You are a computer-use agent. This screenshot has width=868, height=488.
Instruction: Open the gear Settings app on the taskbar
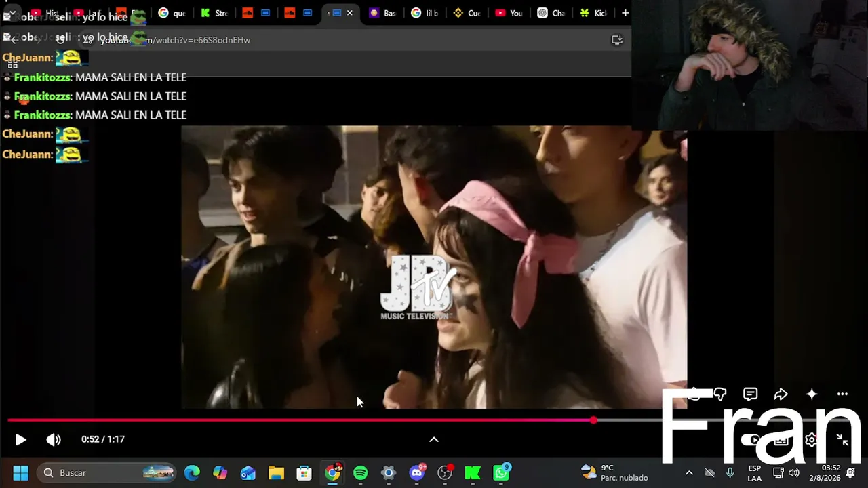coord(389,472)
